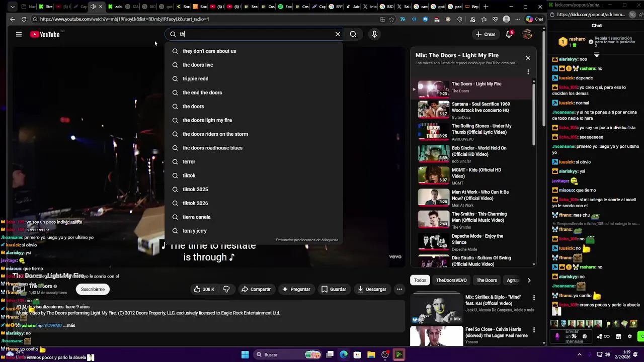This screenshot has height=362, width=644.
Task: Choose suggestion 'tom y jerry'
Action: 254,231
